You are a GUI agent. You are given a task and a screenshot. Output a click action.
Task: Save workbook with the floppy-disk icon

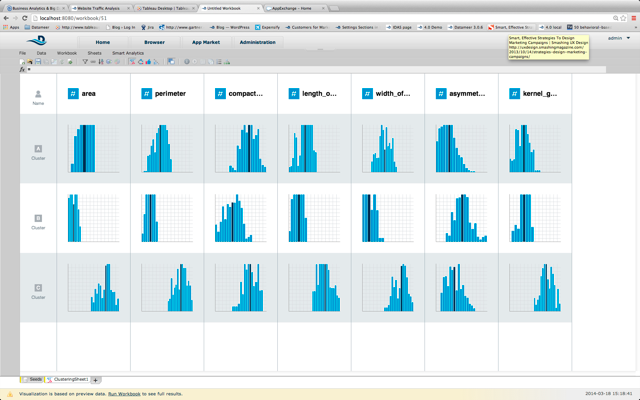38,62
